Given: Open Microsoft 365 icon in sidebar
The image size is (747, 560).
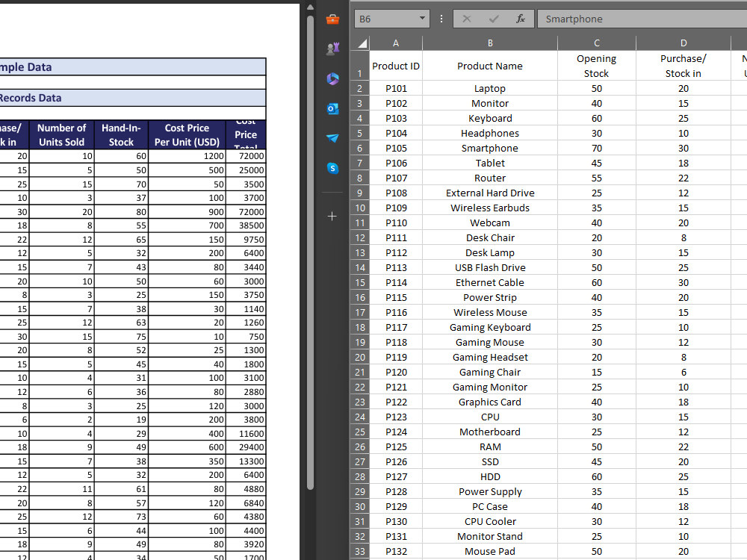Looking at the screenshot, I should point(332,78).
